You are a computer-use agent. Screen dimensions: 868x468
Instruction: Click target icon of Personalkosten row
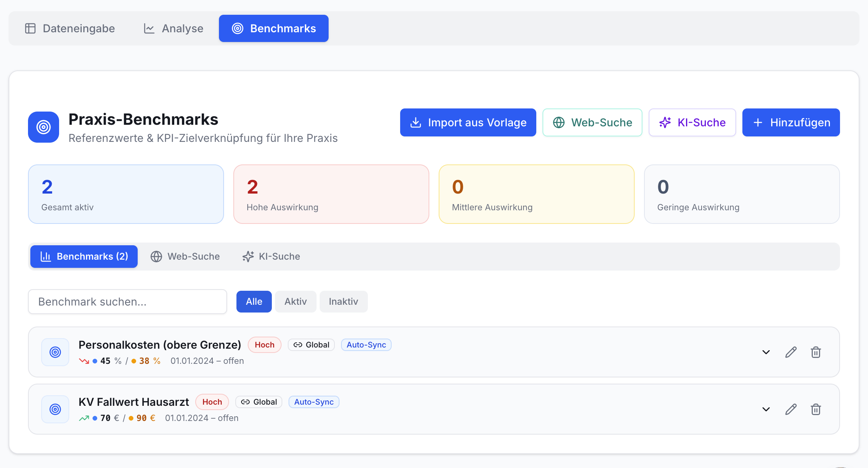click(55, 352)
